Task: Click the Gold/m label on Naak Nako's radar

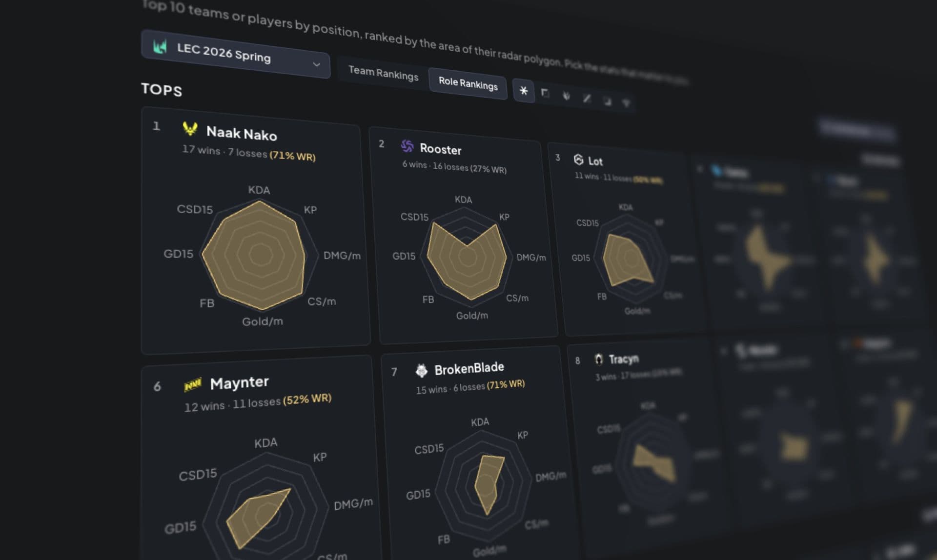Action: click(263, 321)
